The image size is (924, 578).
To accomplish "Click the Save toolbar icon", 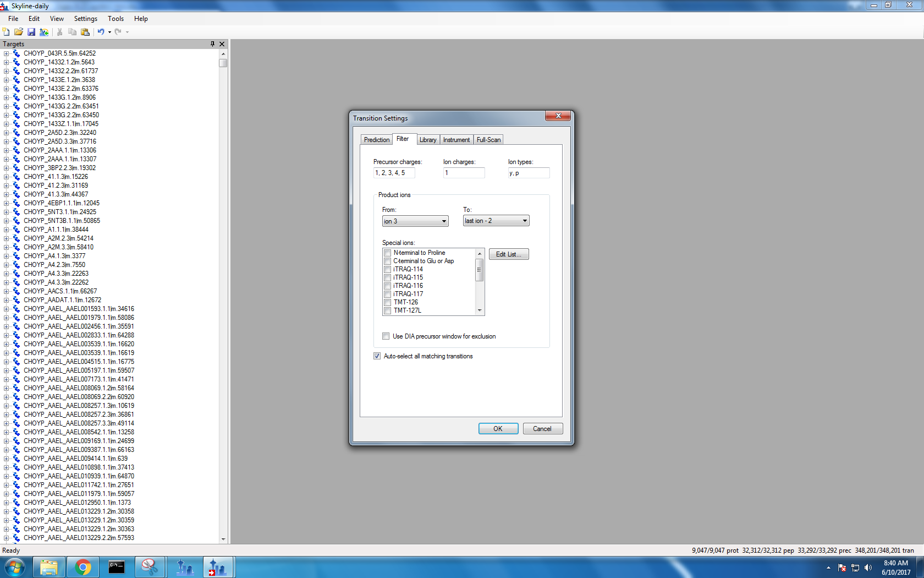I will (31, 32).
